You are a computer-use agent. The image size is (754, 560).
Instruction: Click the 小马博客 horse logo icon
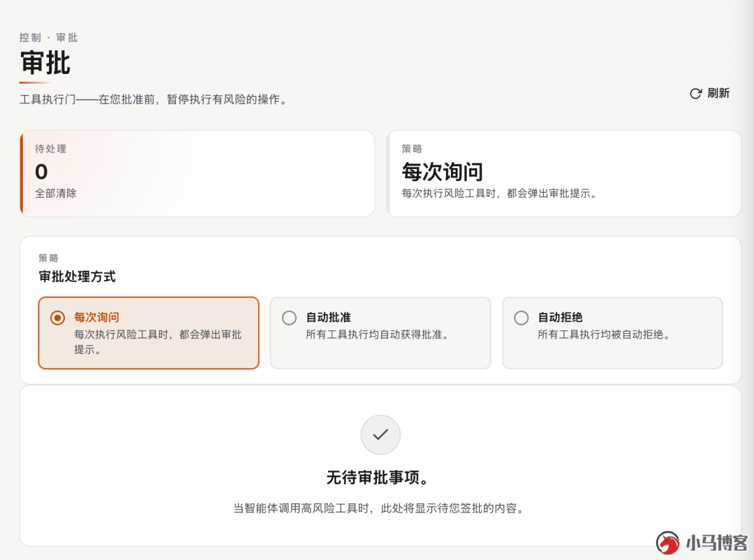coord(668,543)
